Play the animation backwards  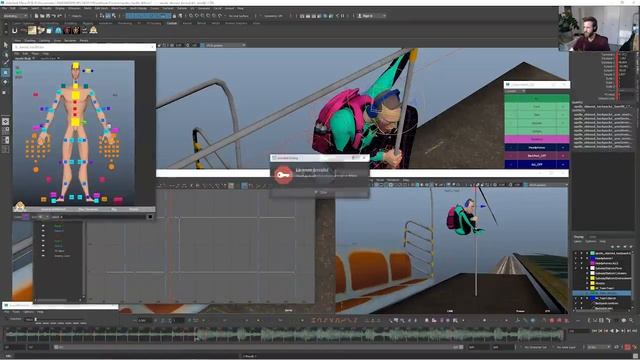[612, 331]
